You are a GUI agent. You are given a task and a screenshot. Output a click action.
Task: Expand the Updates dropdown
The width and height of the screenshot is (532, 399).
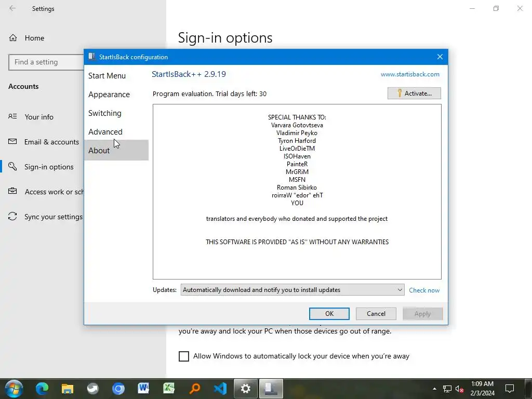point(292,290)
